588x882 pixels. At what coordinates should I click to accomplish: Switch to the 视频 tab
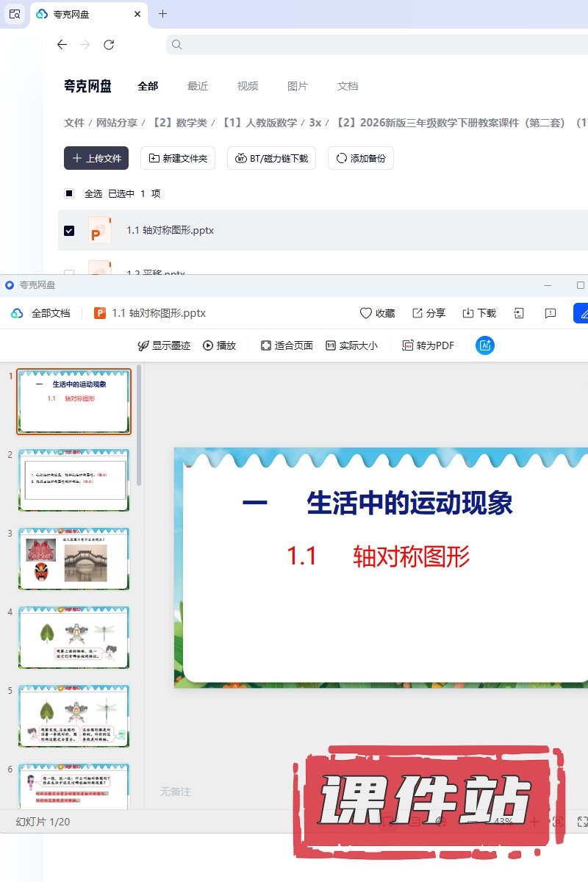pos(248,86)
